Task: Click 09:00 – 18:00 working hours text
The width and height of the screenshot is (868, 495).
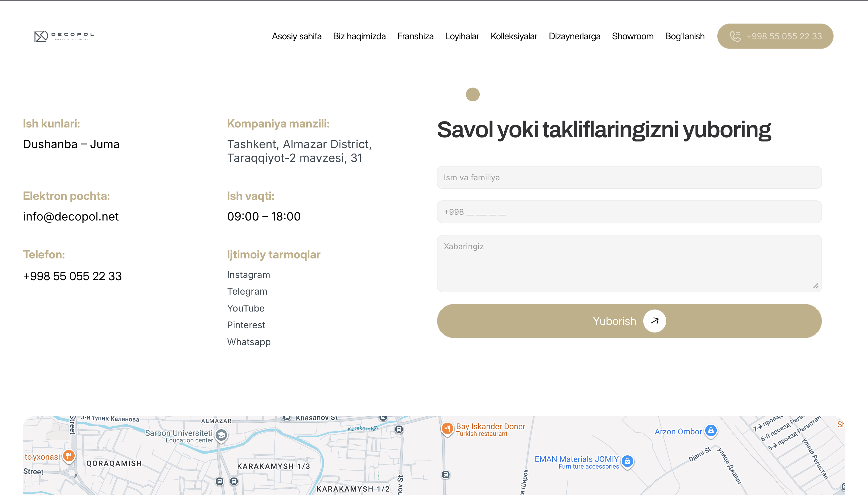Action: point(264,216)
